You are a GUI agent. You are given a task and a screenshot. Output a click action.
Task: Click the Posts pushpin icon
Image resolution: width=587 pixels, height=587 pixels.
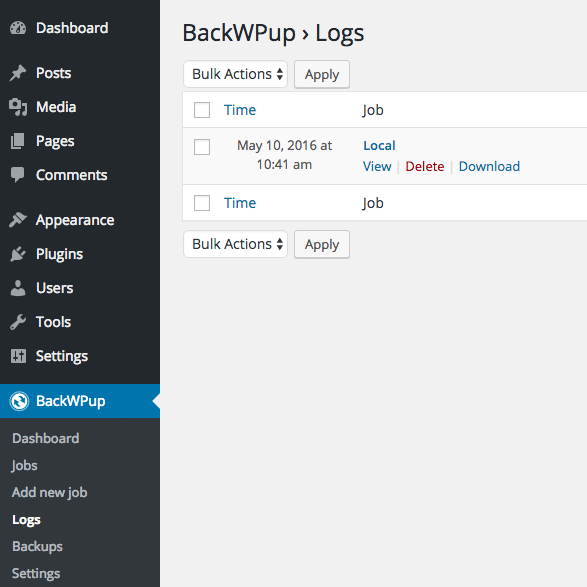pyautogui.click(x=18, y=73)
